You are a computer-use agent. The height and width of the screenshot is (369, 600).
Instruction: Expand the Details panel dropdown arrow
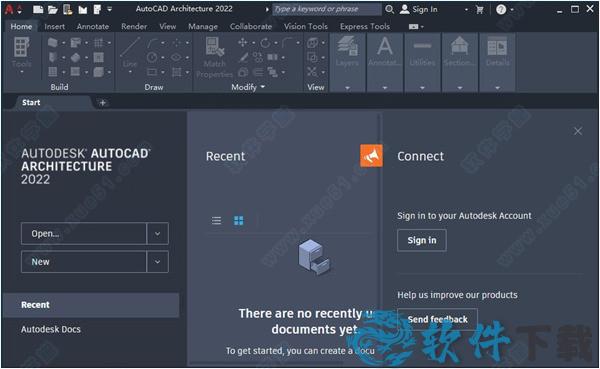[497, 88]
